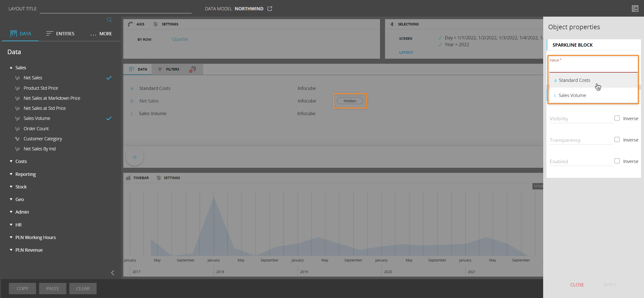Check Inverse box next to Enabled
Image resolution: width=644 pixels, height=298 pixels.
click(x=617, y=161)
